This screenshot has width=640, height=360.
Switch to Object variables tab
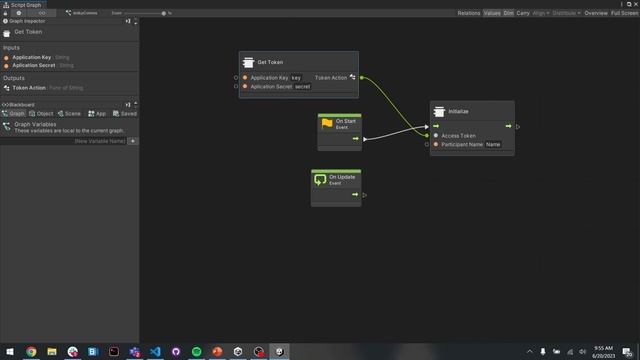pos(41,113)
